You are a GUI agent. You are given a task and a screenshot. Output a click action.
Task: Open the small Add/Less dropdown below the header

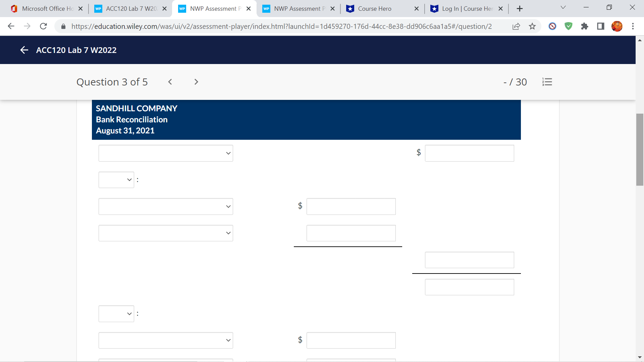[x=116, y=180]
